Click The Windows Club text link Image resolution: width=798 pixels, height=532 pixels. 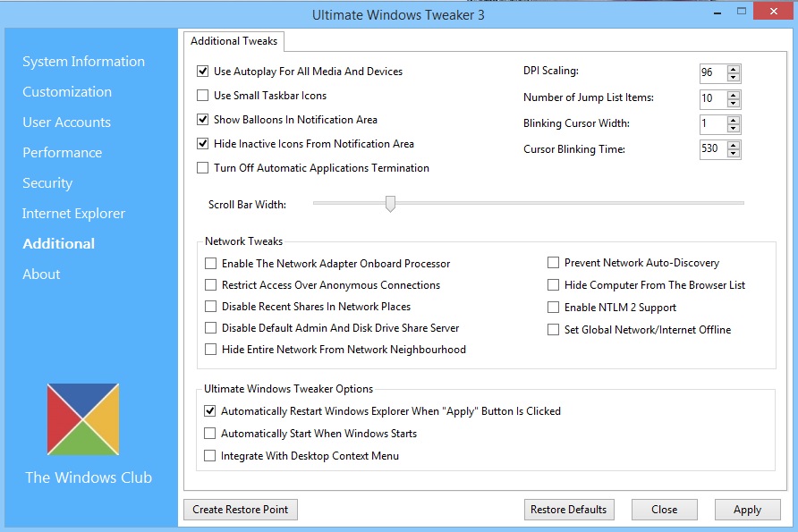coord(89,477)
